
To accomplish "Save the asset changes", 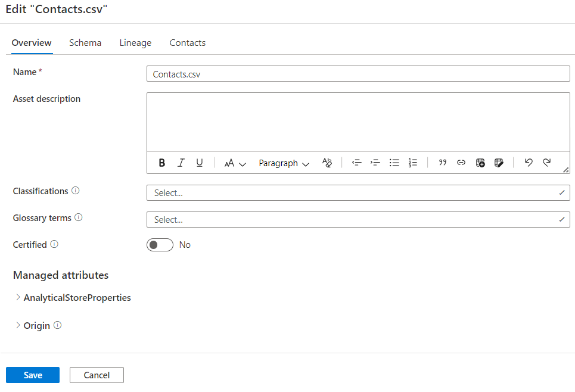I will (33, 375).
